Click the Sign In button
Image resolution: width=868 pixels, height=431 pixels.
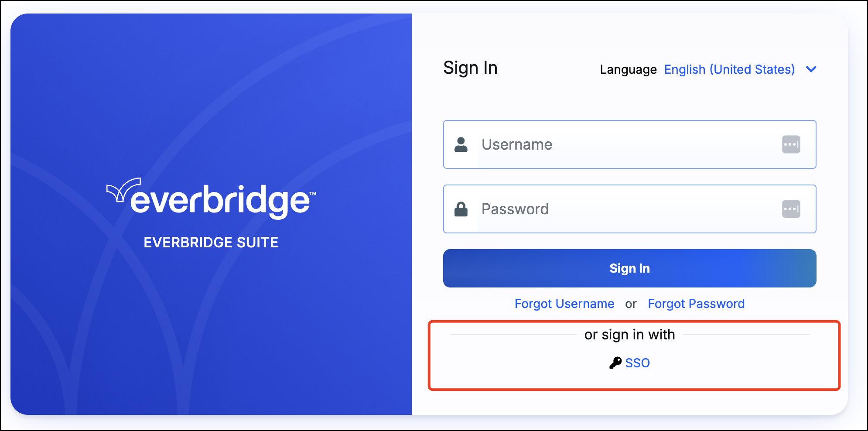(x=629, y=268)
